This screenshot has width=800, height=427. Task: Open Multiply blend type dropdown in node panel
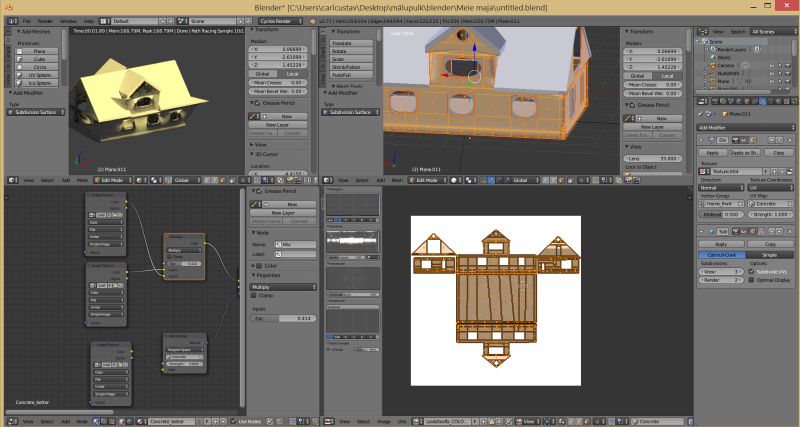pyautogui.click(x=283, y=287)
